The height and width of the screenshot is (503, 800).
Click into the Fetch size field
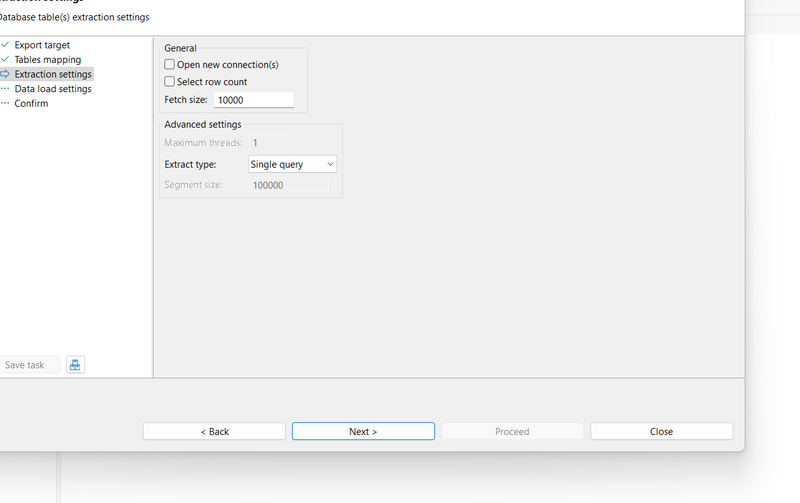(x=253, y=100)
